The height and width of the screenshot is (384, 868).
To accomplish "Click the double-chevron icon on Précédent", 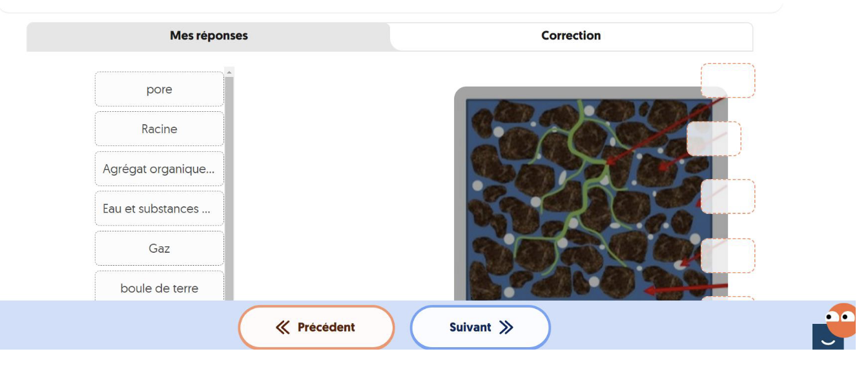I will (282, 327).
